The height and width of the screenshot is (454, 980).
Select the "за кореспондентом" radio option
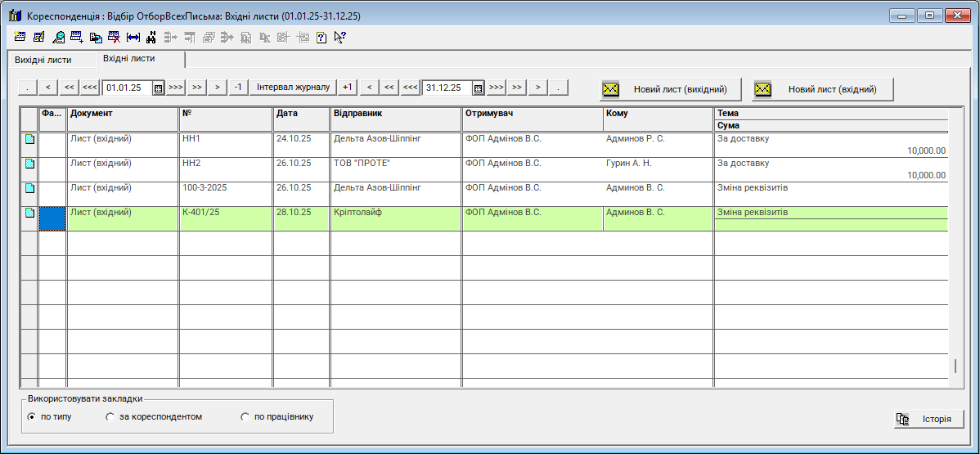(110, 417)
